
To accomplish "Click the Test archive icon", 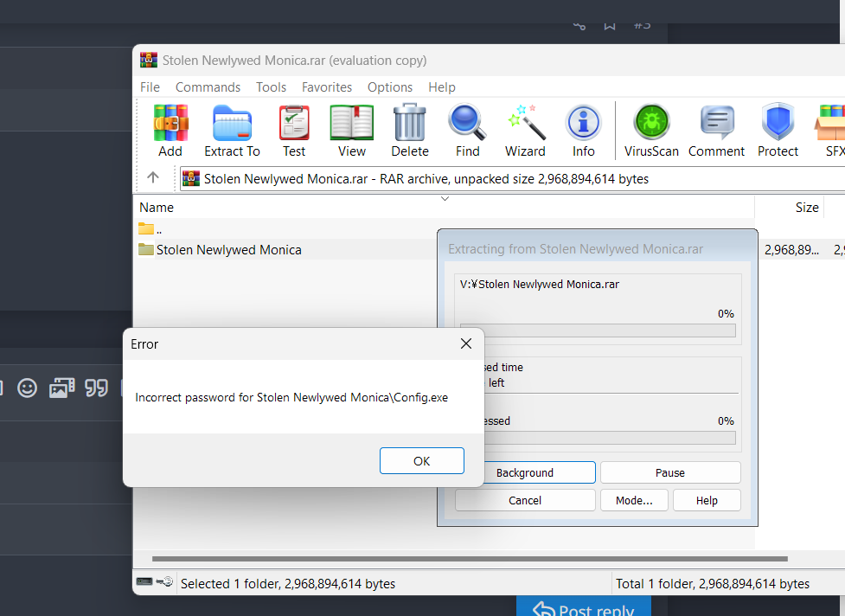I will tap(294, 123).
